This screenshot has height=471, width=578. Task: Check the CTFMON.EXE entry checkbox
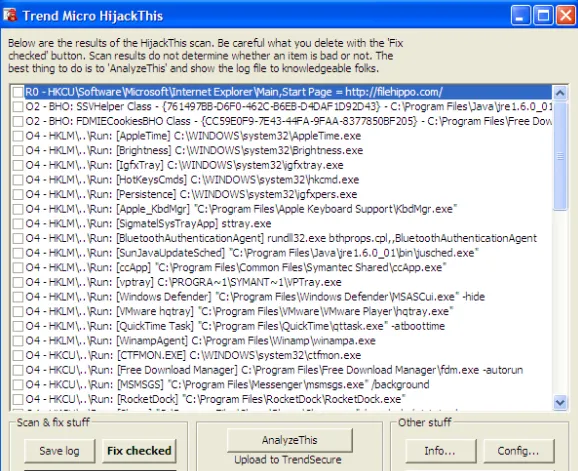coord(18,355)
